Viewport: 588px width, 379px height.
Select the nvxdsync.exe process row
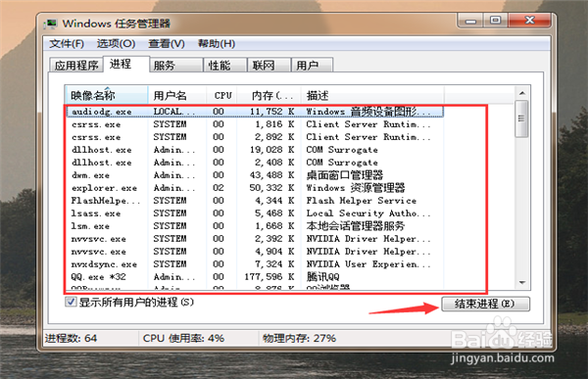point(255,264)
